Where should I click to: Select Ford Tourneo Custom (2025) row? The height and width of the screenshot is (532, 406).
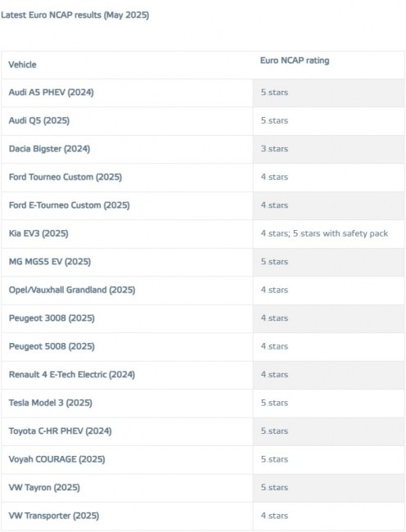203,177
